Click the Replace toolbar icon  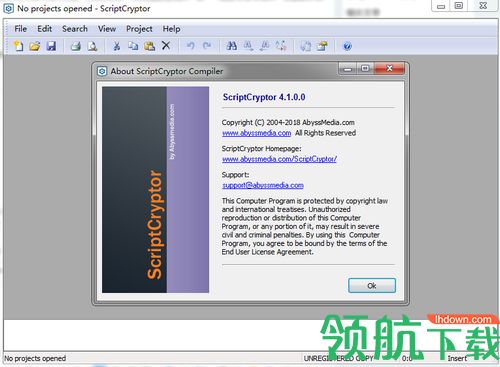[281, 46]
